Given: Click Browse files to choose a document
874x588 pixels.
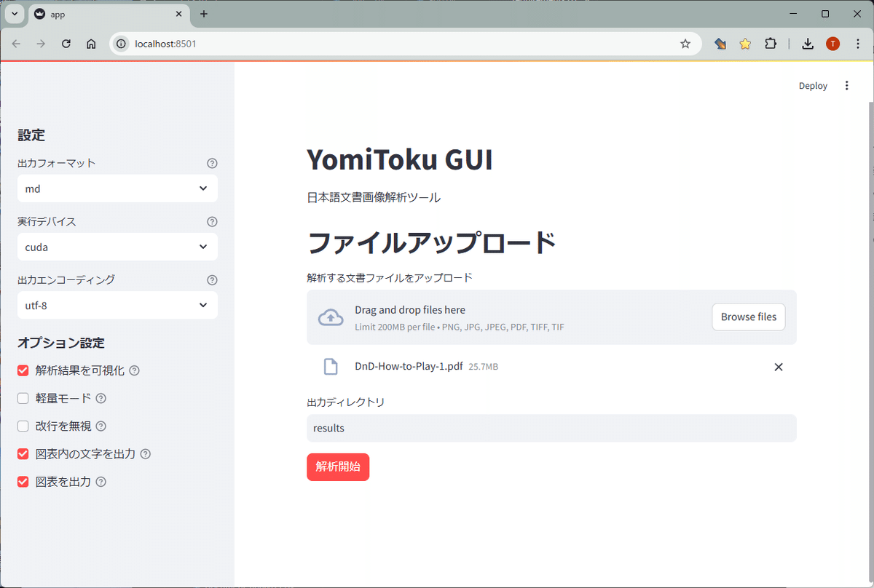Looking at the screenshot, I should (x=748, y=317).
